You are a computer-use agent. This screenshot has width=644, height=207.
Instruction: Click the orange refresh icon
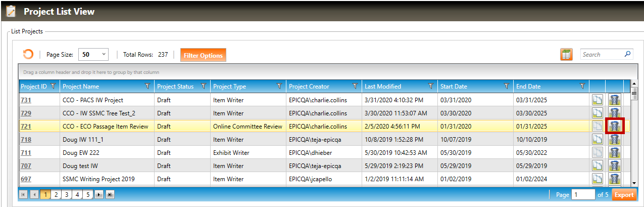(28, 55)
